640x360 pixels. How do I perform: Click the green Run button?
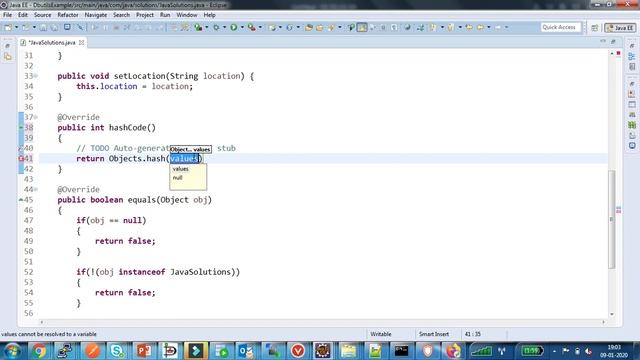233,27
